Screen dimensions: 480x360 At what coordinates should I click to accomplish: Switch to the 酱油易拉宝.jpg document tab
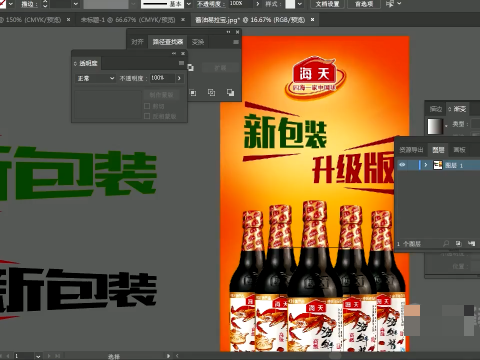pos(250,20)
